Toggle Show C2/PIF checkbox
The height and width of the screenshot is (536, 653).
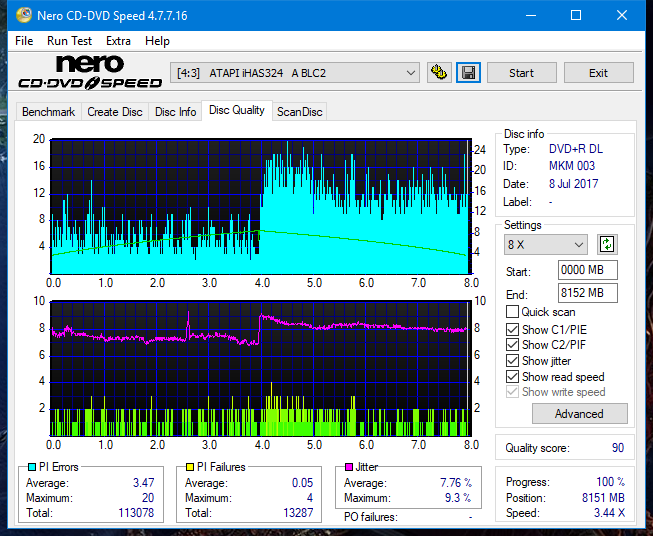(512, 345)
